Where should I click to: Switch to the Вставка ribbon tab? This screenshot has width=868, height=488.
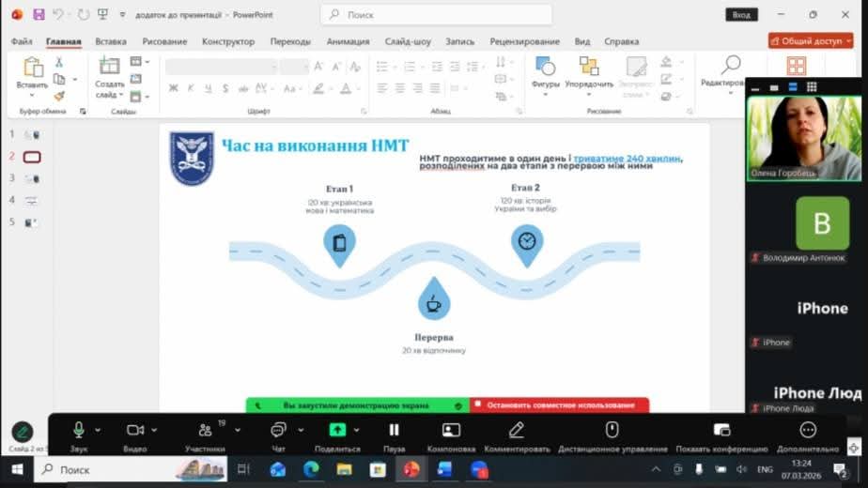point(111,41)
